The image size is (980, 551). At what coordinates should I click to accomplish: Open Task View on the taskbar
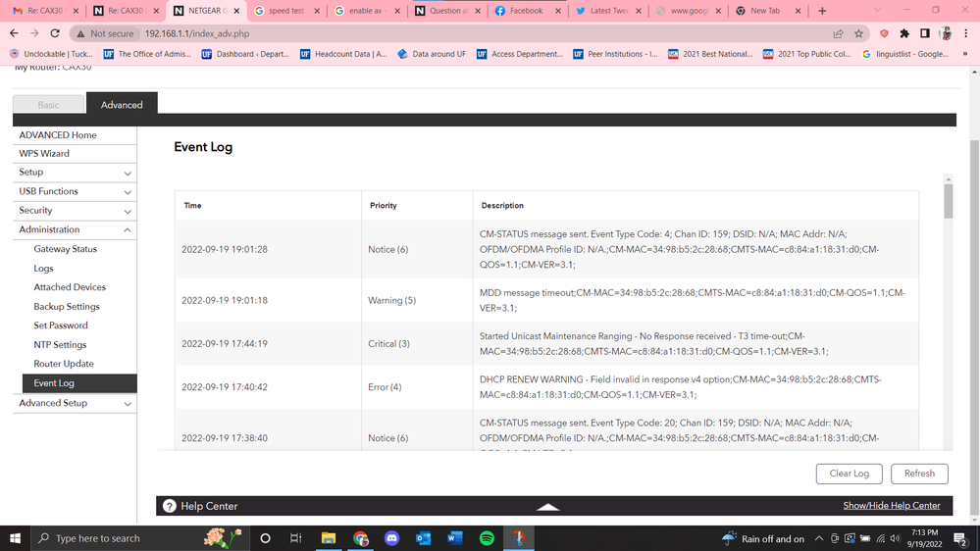click(295, 538)
